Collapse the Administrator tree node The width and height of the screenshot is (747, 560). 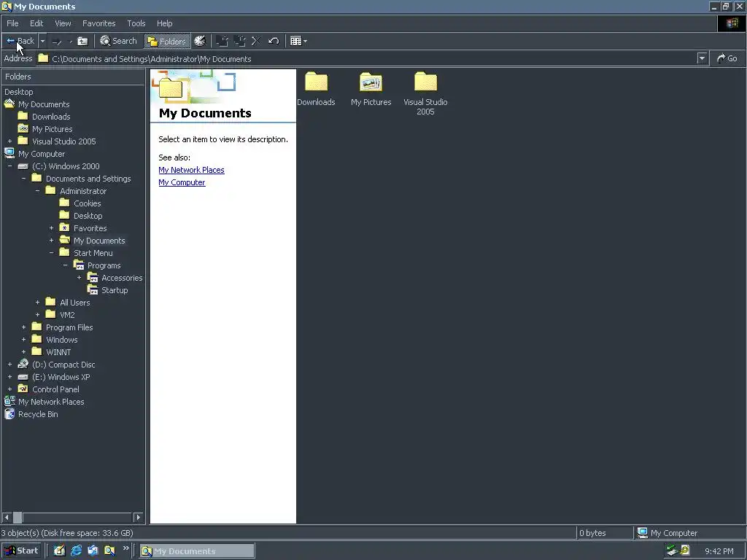pos(37,191)
